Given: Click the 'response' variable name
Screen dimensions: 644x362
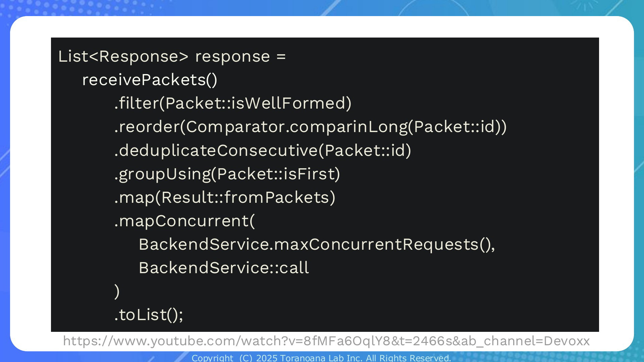Looking at the screenshot, I should coord(232,57).
